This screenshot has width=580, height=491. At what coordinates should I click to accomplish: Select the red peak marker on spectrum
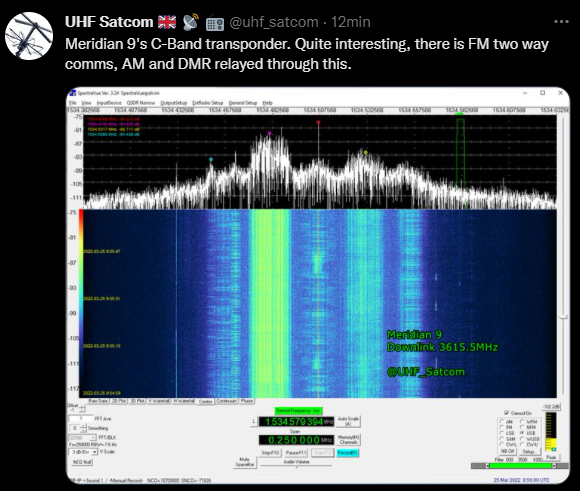pyautogui.click(x=318, y=122)
